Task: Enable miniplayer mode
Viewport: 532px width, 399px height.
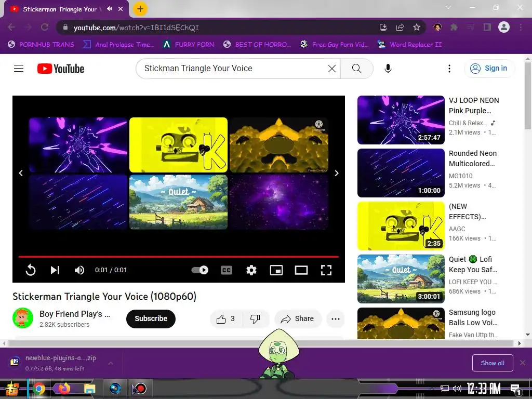Action: (276, 270)
